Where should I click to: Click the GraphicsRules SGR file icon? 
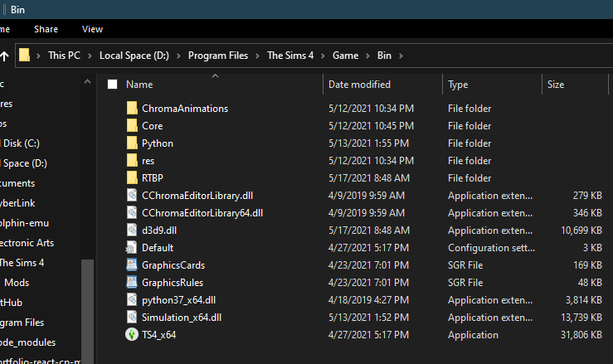(x=132, y=282)
